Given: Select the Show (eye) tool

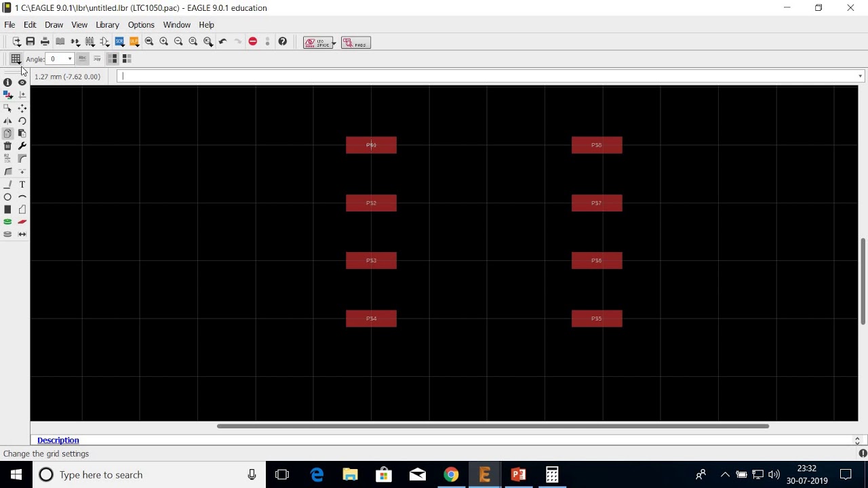Looking at the screenshot, I should [x=22, y=82].
